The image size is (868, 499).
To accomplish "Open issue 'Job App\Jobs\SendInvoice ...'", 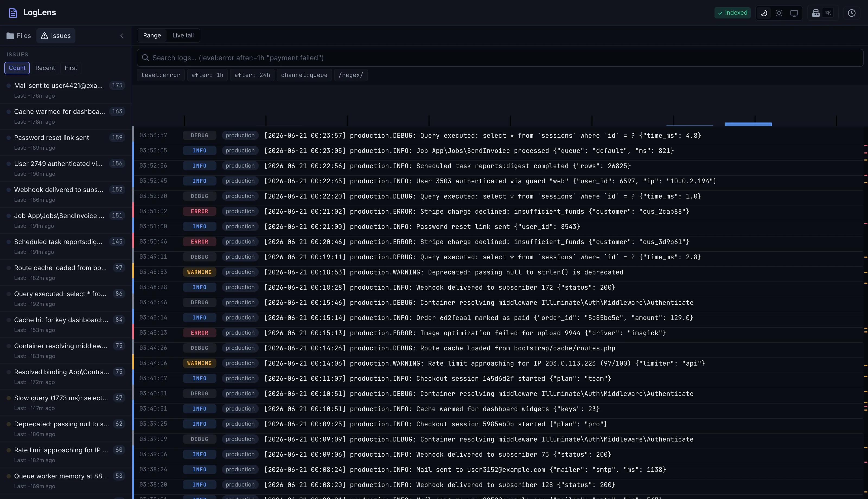I will [66, 220].
